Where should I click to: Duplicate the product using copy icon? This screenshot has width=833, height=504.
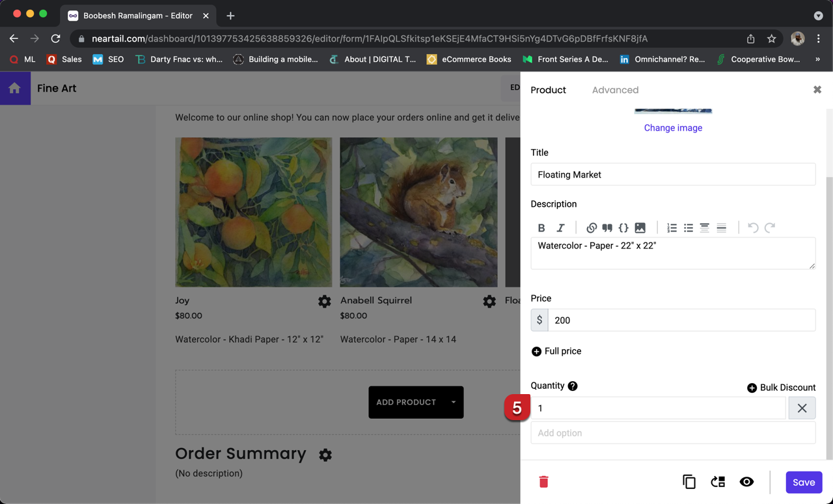[689, 482]
